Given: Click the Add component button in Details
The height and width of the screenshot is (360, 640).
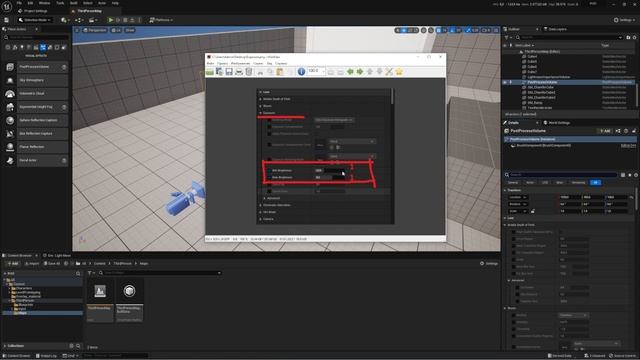Looking at the screenshot, I should point(604,131).
